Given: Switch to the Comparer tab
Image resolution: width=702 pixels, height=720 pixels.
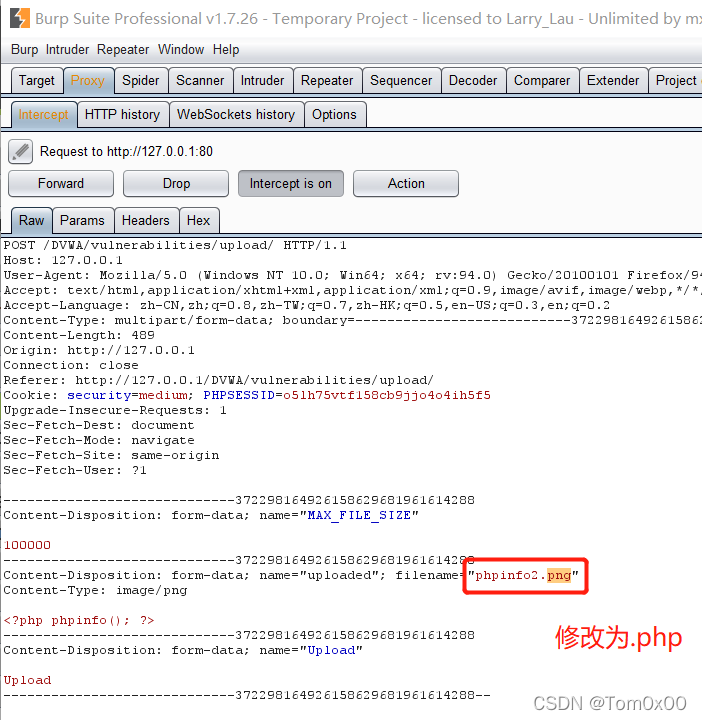Looking at the screenshot, I should pyautogui.click(x=542, y=81).
